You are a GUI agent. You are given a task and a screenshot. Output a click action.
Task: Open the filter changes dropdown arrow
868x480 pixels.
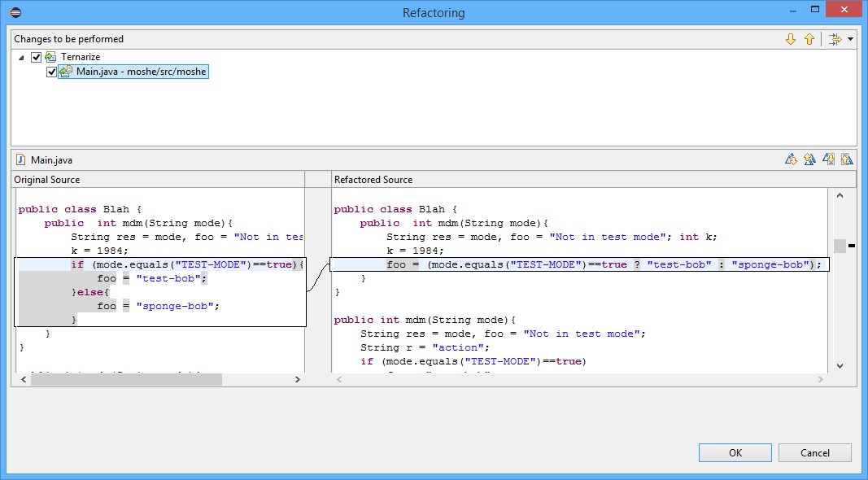tap(850, 39)
